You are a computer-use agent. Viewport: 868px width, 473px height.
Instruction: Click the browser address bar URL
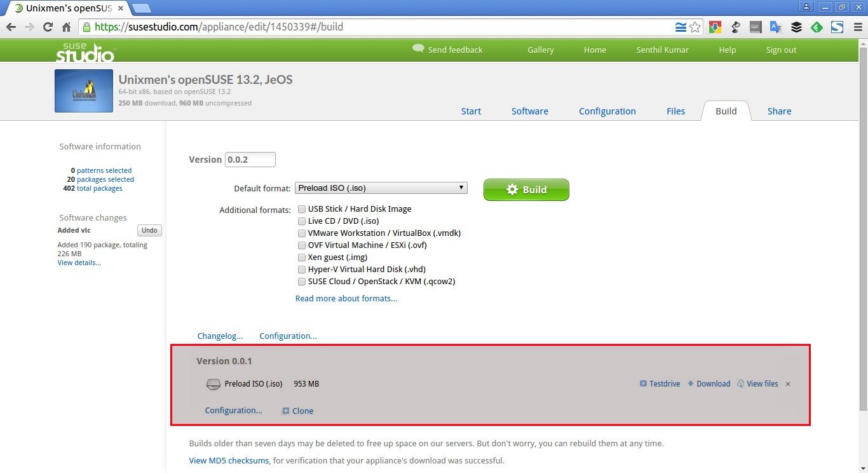pyautogui.click(x=219, y=27)
